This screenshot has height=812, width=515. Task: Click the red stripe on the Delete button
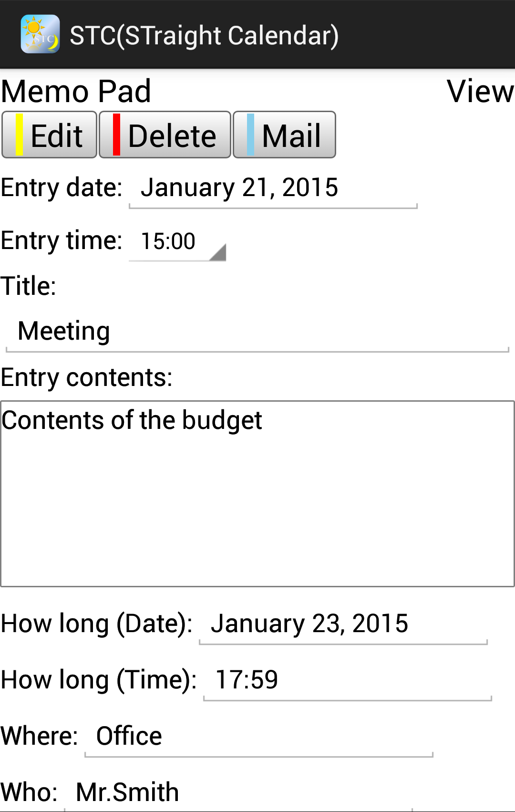(116, 135)
